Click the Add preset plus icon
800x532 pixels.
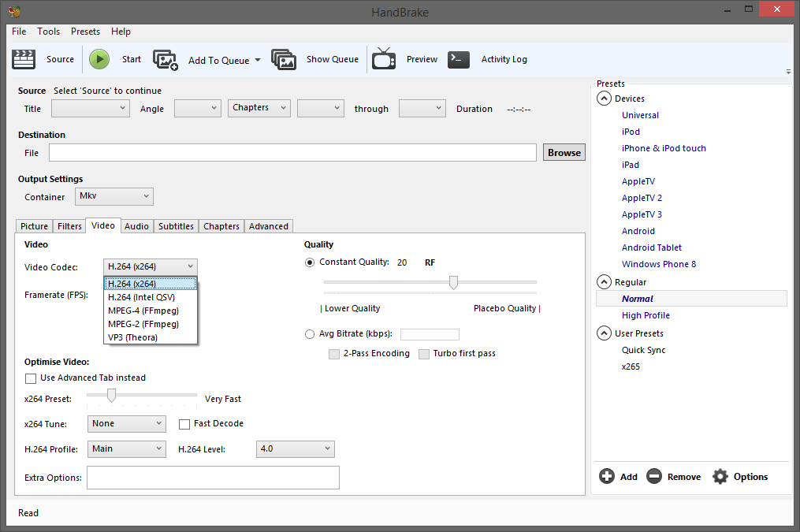pos(607,476)
